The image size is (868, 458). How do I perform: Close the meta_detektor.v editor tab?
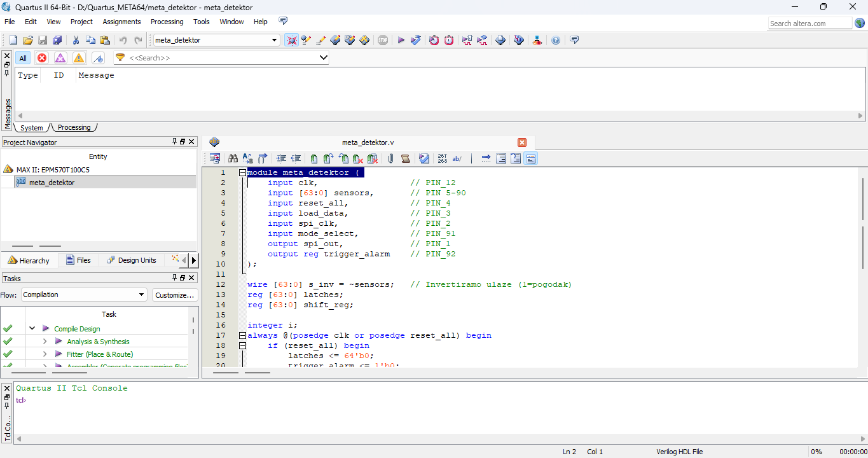tap(522, 142)
